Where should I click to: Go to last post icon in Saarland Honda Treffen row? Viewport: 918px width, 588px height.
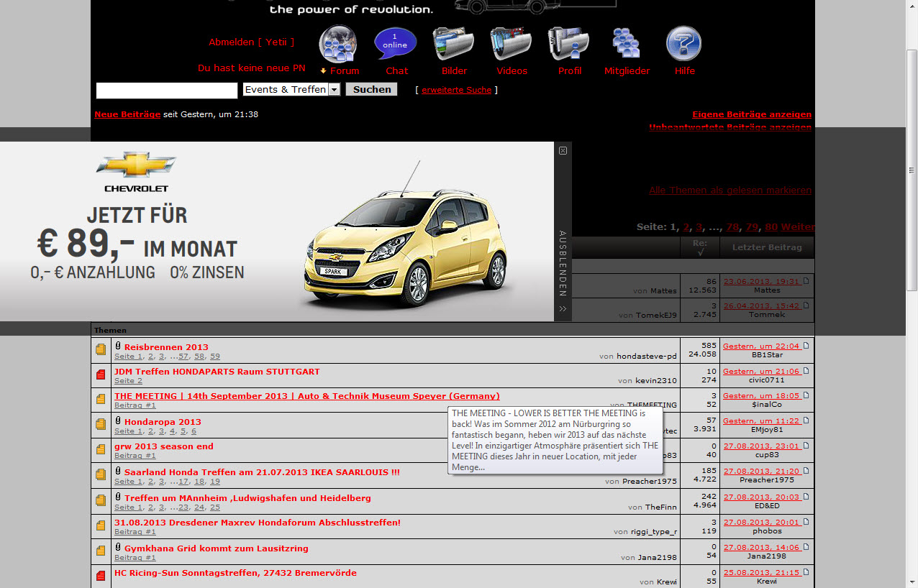coord(806,471)
